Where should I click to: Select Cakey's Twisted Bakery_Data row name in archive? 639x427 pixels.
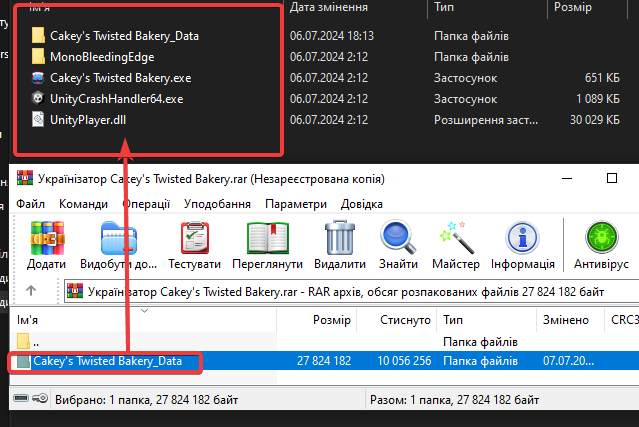coord(108,361)
